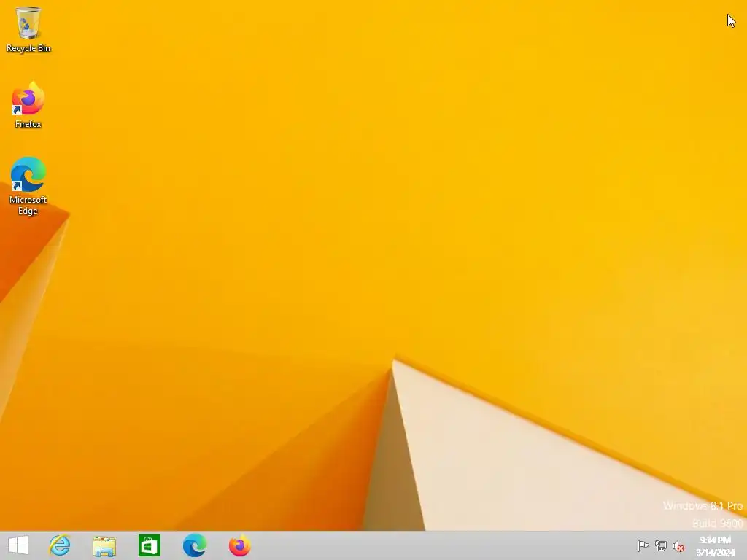Select the Recycle Bin desktop icon

point(28,29)
